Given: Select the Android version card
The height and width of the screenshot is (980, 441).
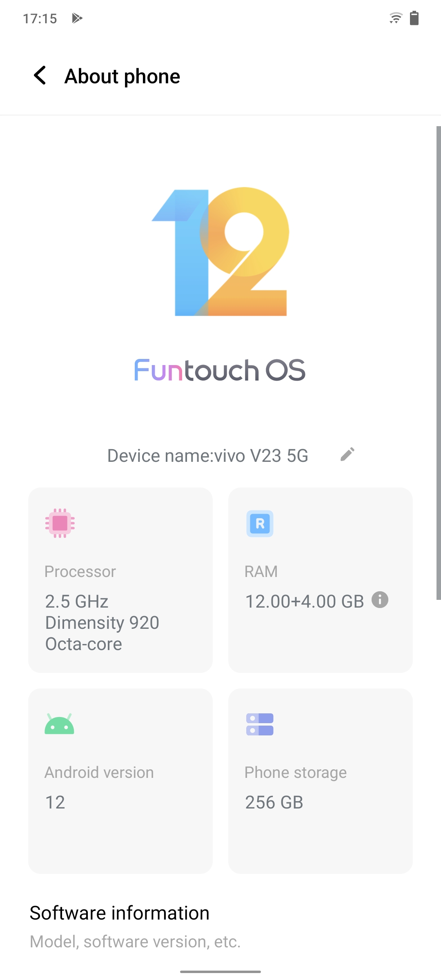Looking at the screenshot, I should coord(120,781).
